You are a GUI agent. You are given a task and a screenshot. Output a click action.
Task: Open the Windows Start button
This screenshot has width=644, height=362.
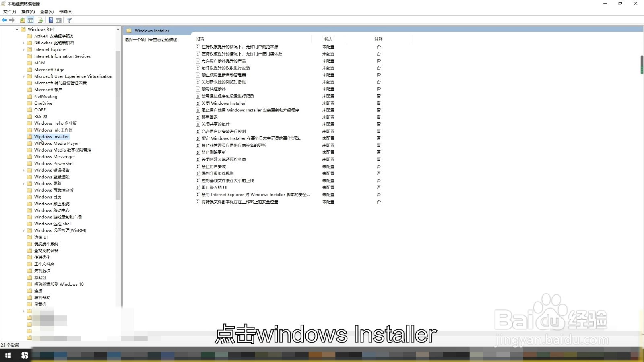click(8, 355)
